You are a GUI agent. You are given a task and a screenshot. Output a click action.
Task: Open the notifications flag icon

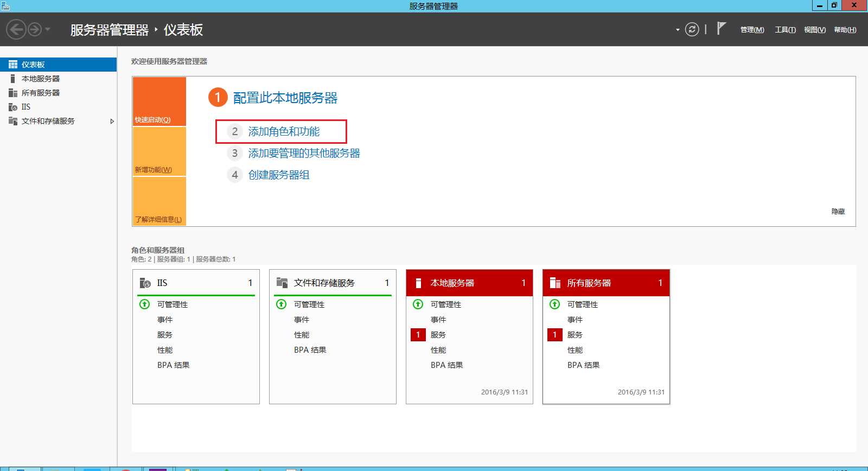(721, 29)
